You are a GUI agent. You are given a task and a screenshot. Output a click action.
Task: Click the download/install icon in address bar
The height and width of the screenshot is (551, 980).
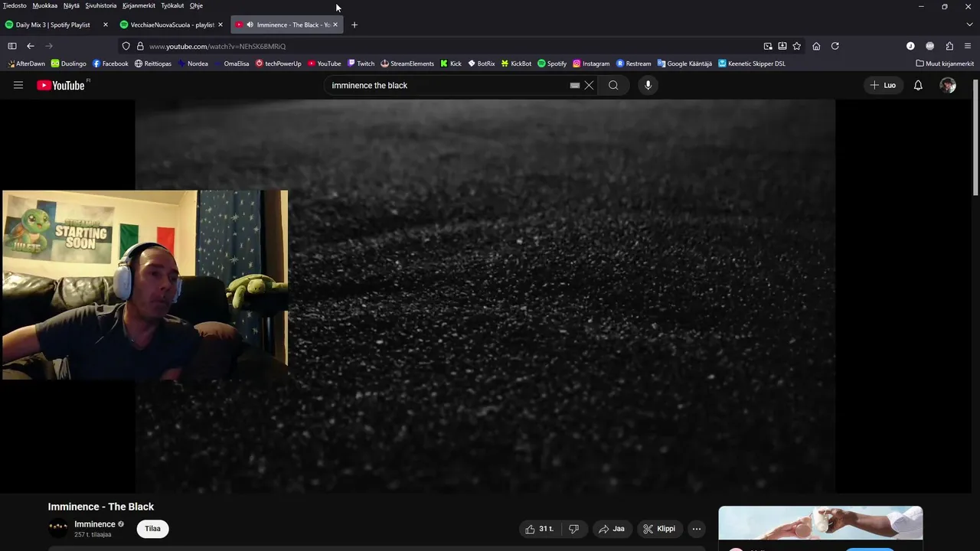tap(782, 46)
